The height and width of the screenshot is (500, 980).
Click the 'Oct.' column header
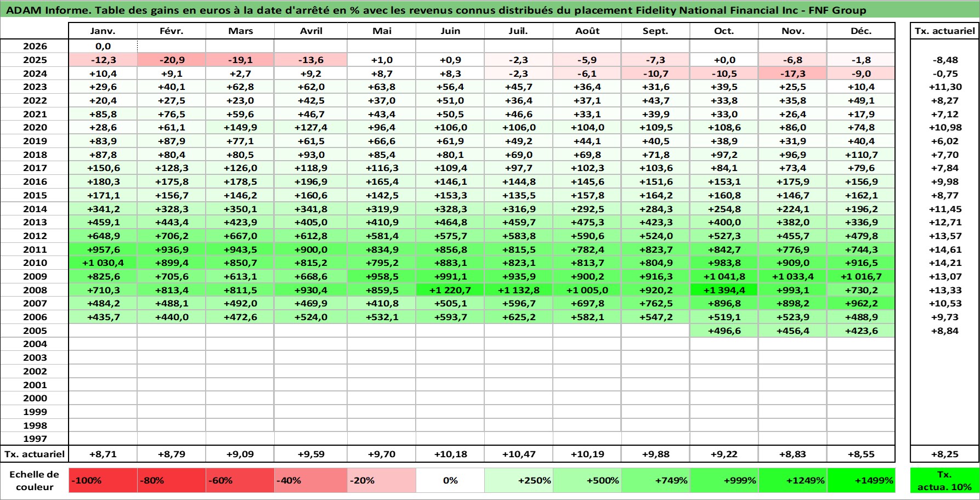[x=724, y=31]
